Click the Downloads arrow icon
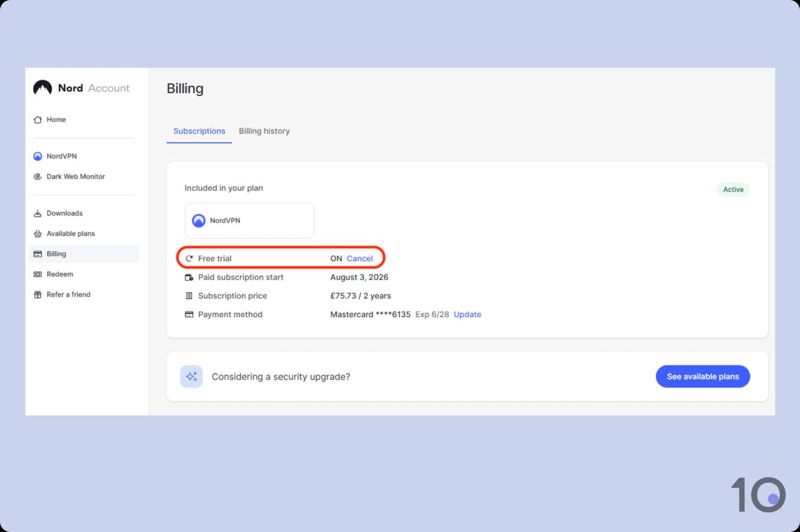The width and height of the screenshot is (800, 532). point(37,213)
